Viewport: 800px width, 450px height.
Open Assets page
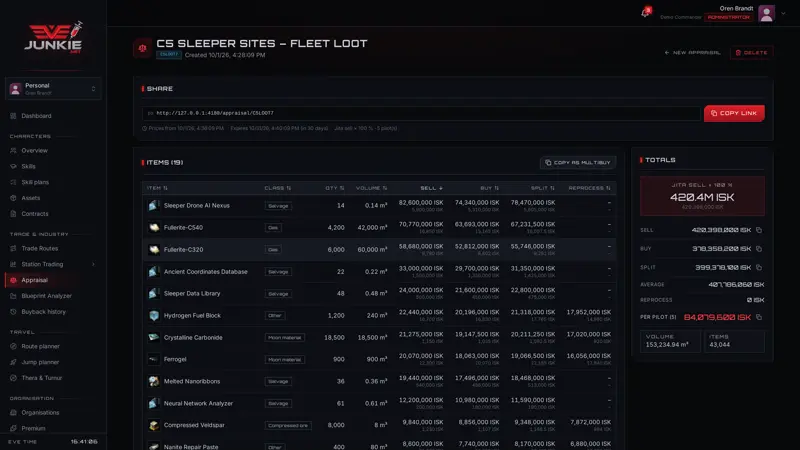coord(31,198)
